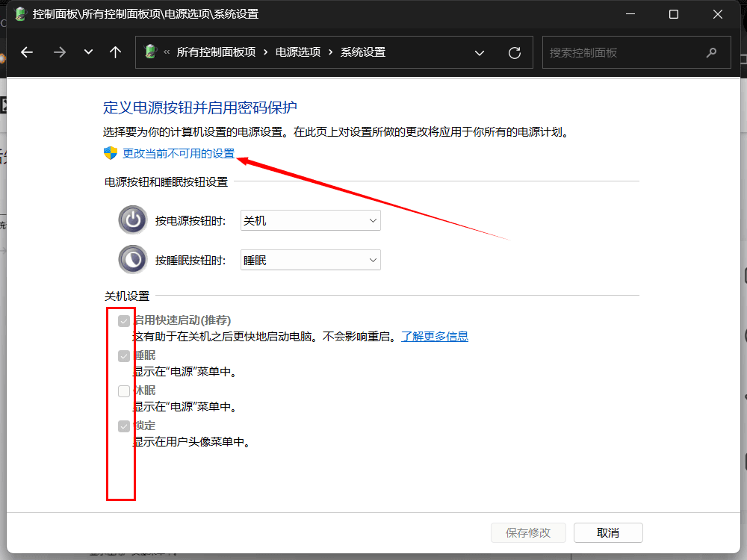
Task: Click the Back navigation arrow
Action: pos(28,52)
